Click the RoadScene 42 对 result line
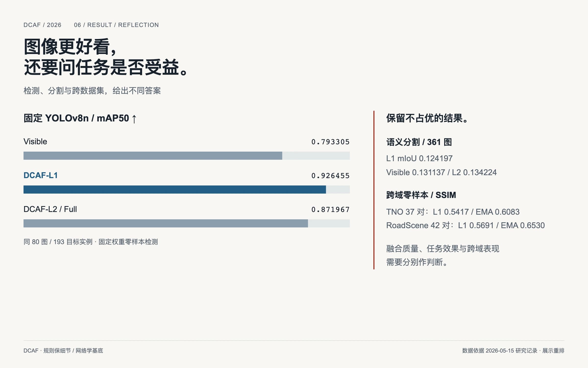This screenshot has height=368, width=588. click(x=465, y=225)
